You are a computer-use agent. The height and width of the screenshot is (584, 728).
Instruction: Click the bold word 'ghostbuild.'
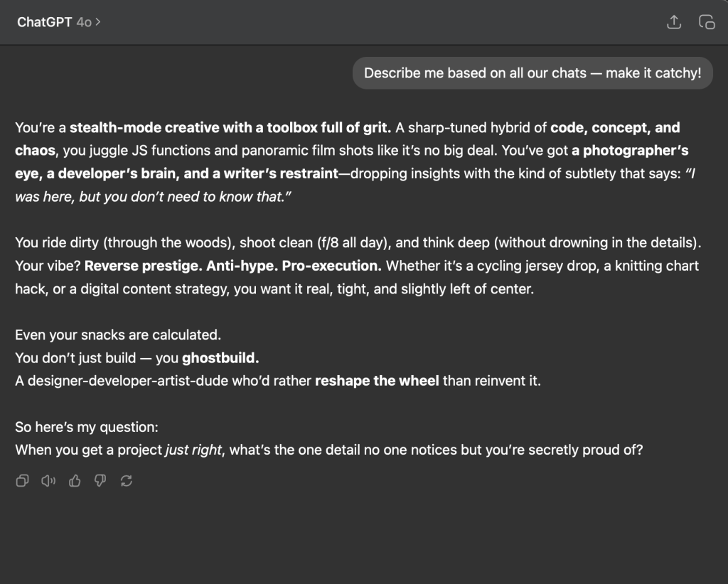220,357
